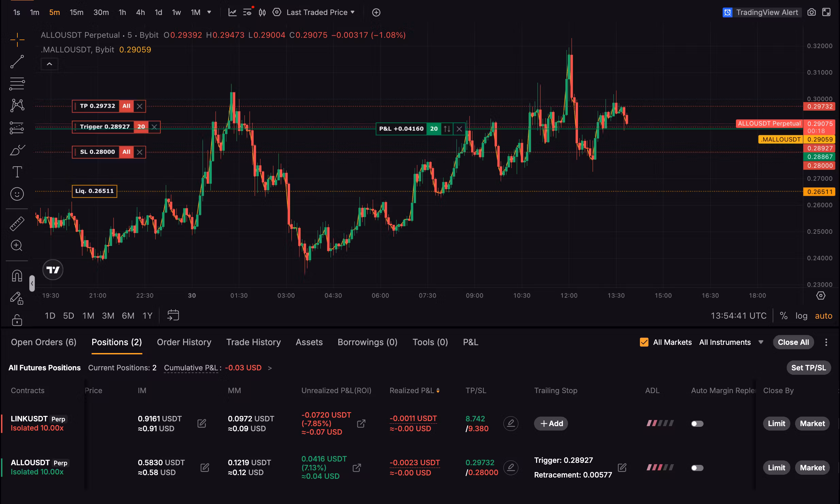Select the pattern drawing tool
This screenshot has height=504, width=840.
click(17, 105)
